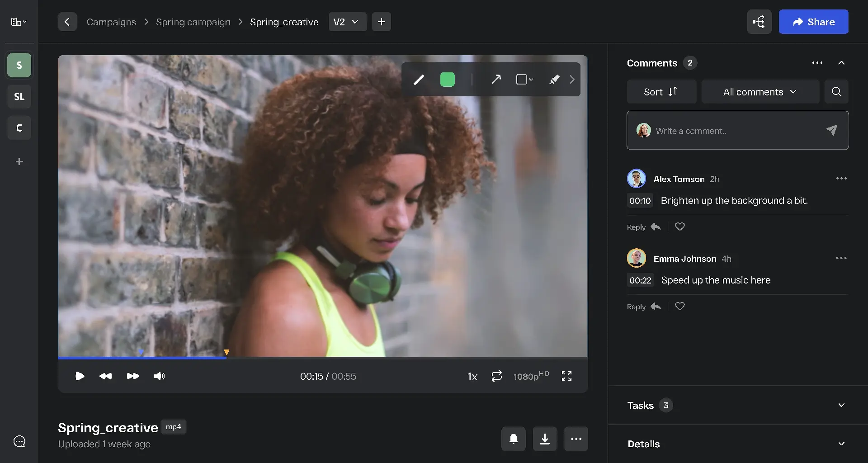Viewport: 868px width, 463px height.
Task: Open the V2 version dropdown
Action: (x=347, y=22)
